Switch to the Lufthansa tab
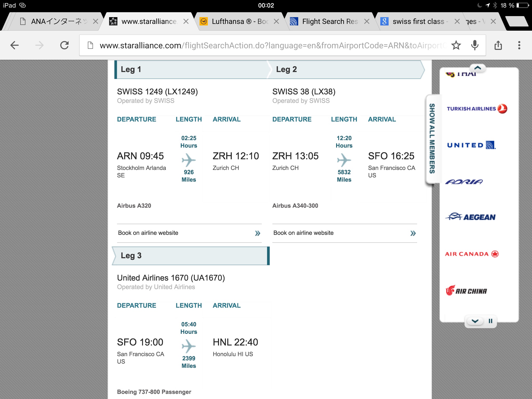 click(x=240, y=22)
